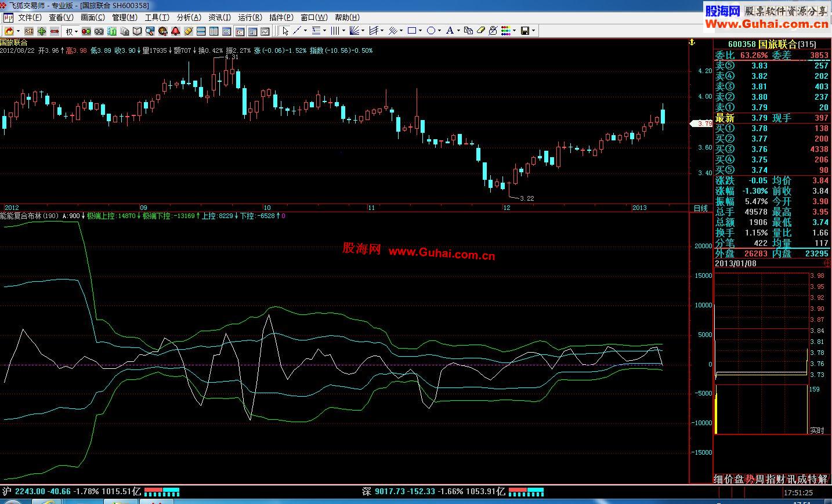Viewport: 832px width, 504px height.
Task: Click the red alarm bell icon
Action: pos(175,31)
